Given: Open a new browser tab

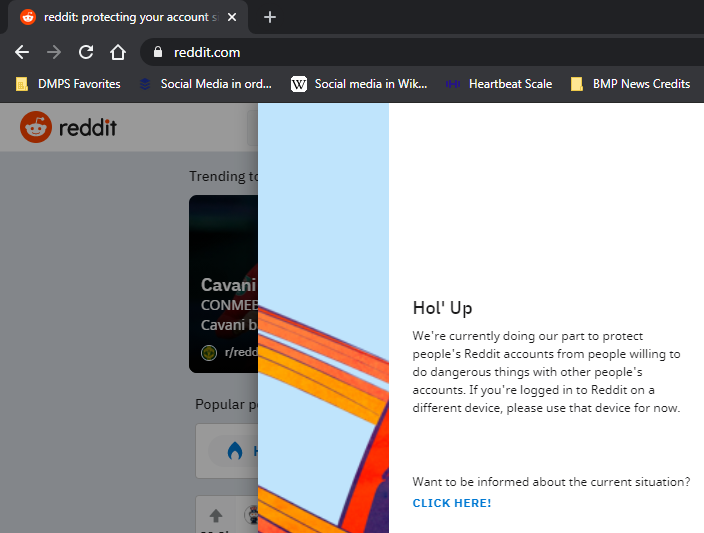Looking at the screenshot, I should [x=269, y=17].
